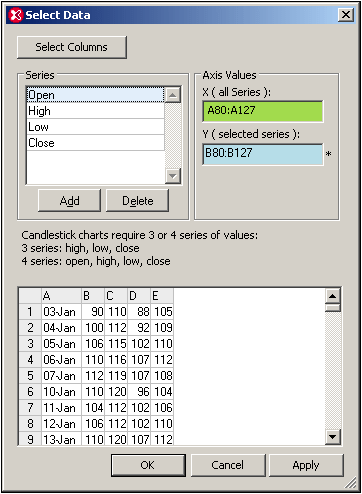Click the 13-Jan cell
The height and width of the screenshot is (494, 362).
coord(61,439)
